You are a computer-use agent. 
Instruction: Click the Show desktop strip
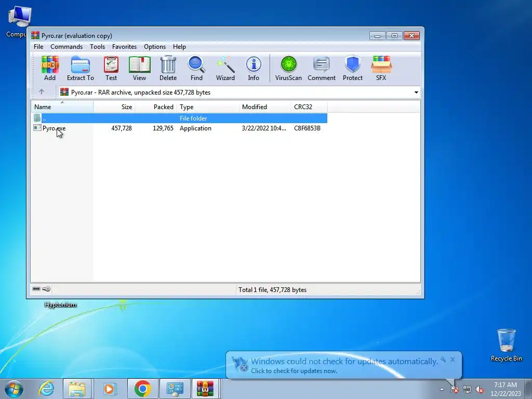[529, 389]
